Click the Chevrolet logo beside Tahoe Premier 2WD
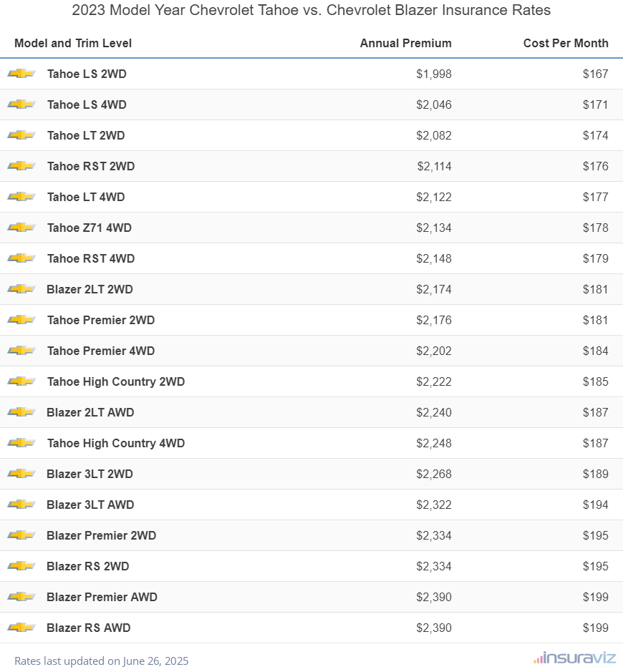The height and width of the screenshot is (672, 623). tap(21, 320)
